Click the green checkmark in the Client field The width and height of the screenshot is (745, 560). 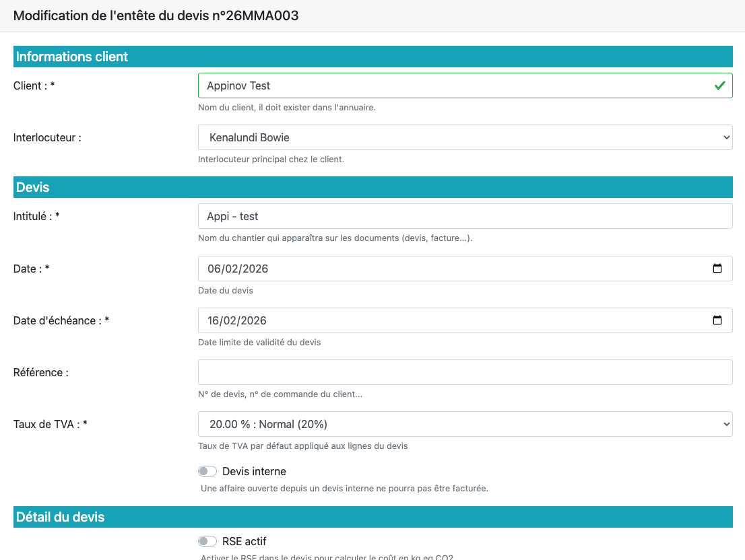coord(719,85)
